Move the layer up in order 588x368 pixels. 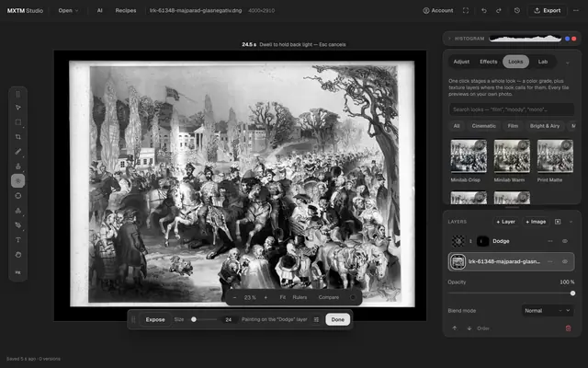[455, 328]
